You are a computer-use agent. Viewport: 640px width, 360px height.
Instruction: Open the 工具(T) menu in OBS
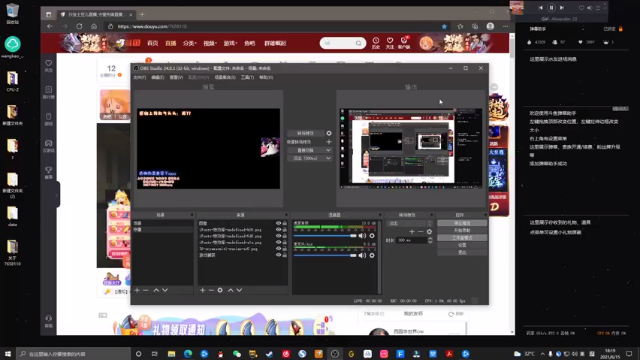pos(247,77)
